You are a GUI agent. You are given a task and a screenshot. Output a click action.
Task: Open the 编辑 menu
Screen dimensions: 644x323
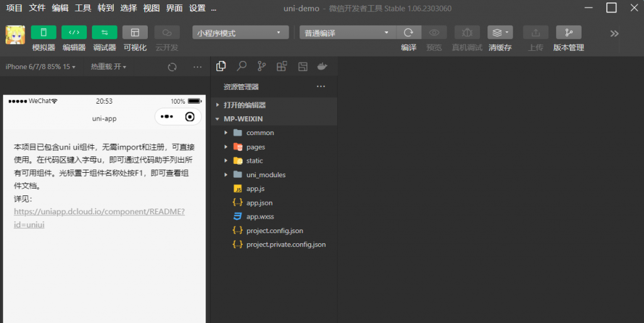pos(60,8)
